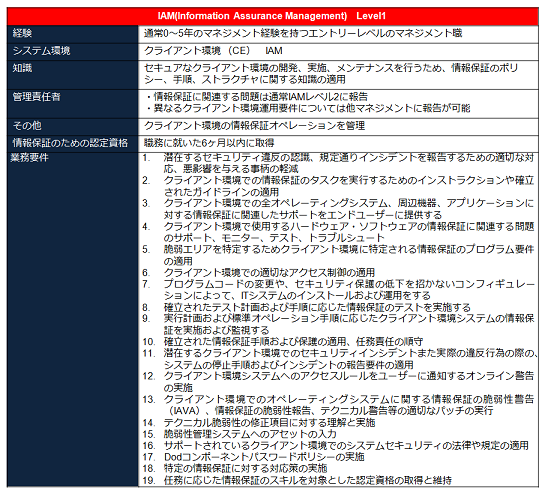
Task: Click the 知識 row label
Action: 73,75
